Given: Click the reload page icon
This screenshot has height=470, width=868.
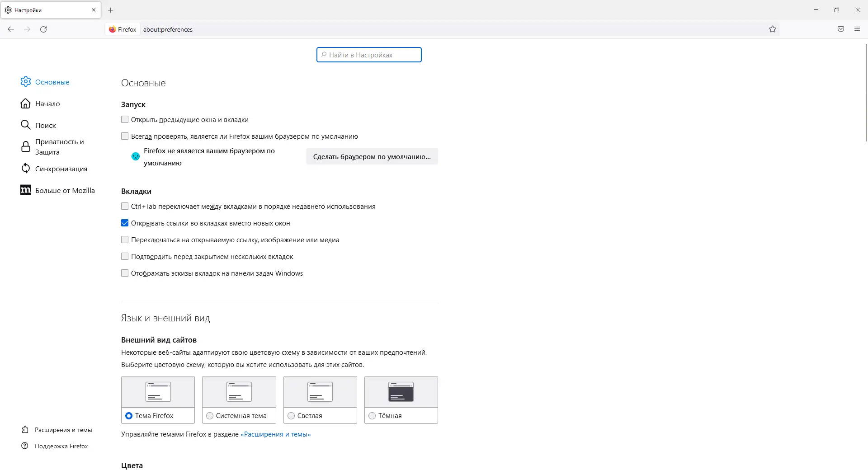Looking at the screenshot, I should (43, 29).
